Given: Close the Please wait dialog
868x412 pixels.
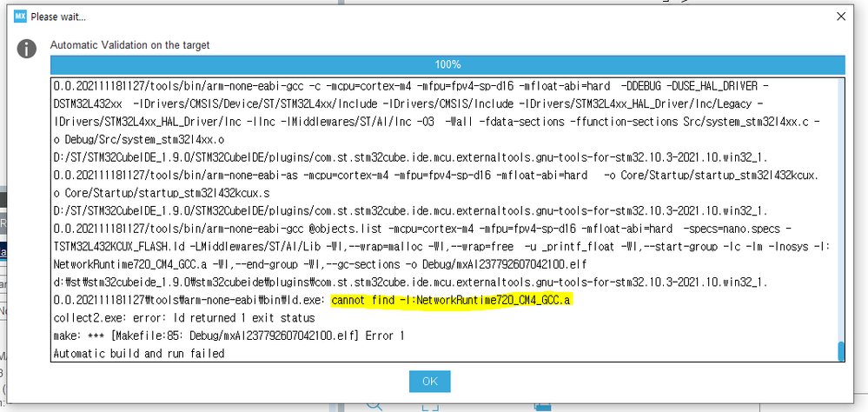Looking at the screenshot, I should [840, 17].
